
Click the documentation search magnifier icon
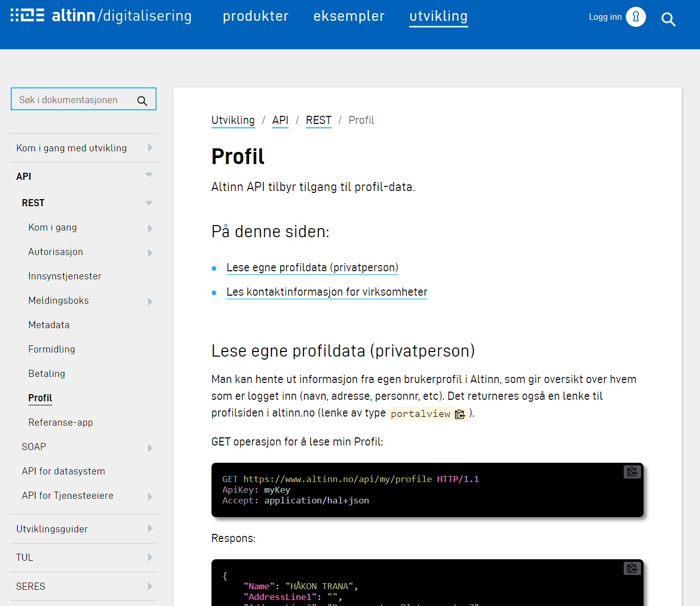click(142, 101)
